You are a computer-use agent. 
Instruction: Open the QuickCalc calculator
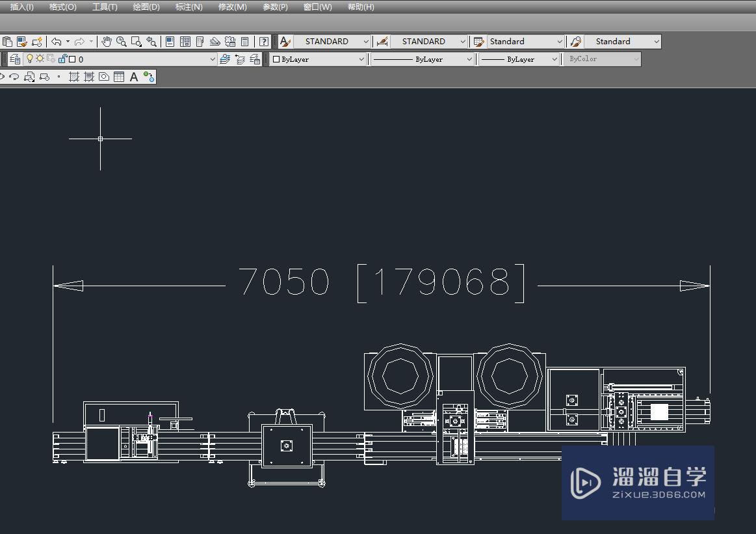click(244, 42)
